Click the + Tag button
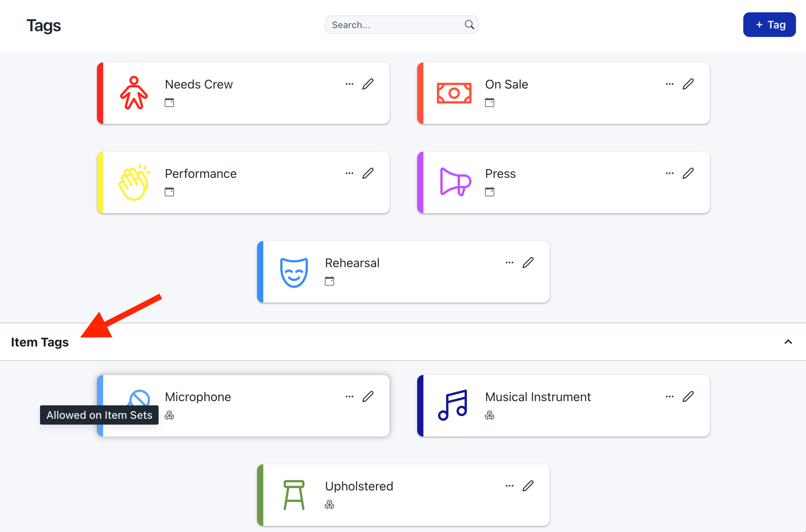 pyautogui.click(x=769, y=25)
